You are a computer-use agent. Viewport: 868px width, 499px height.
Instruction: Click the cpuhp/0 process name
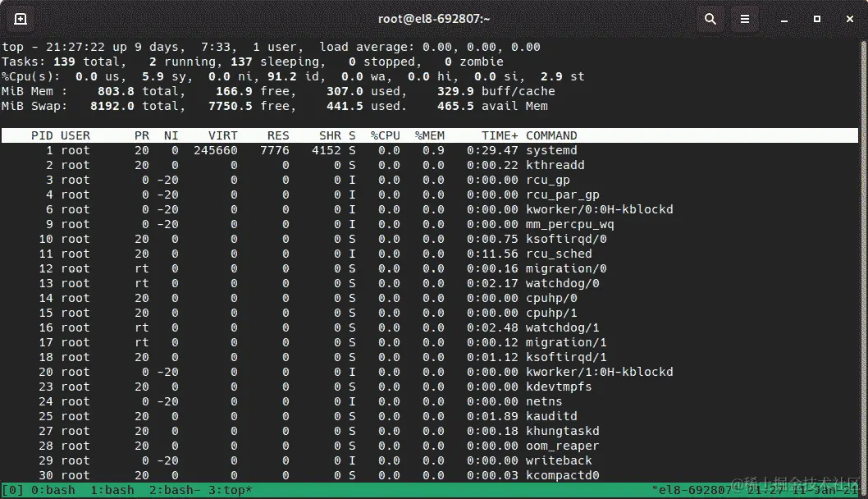tap(551, 298)
